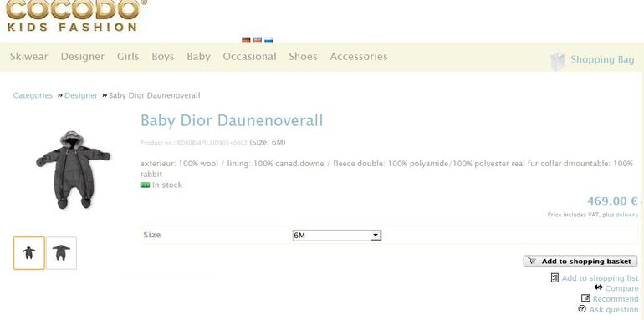Click the Baby Dior Daunenoverall breadcrumb text

[155, 95]
